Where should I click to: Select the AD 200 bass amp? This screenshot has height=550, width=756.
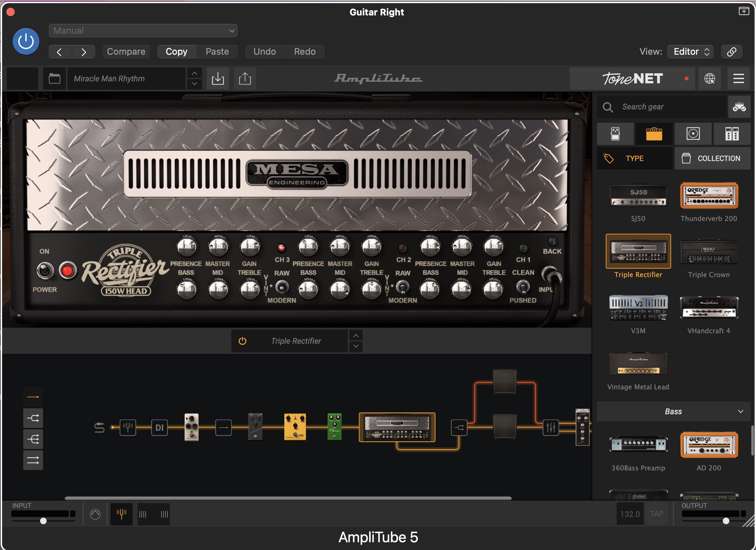tap(709, 445)
